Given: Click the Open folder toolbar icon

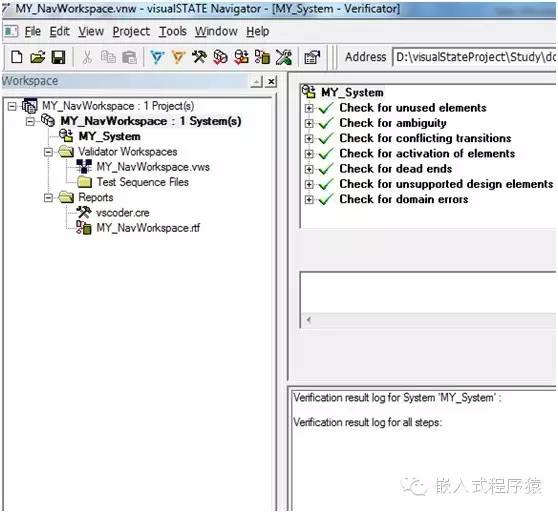Looking at the screenshot, I should pos(37,57).
